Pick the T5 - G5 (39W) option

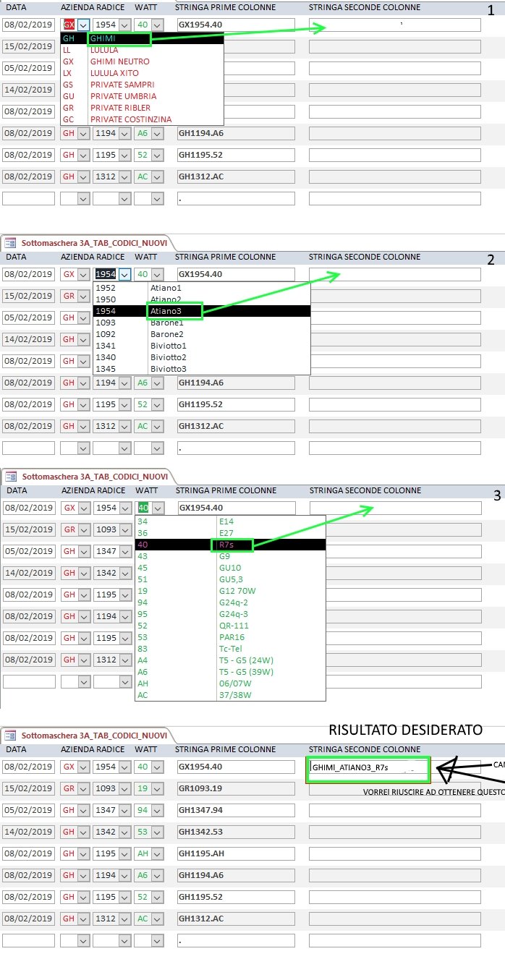point(246,672)
